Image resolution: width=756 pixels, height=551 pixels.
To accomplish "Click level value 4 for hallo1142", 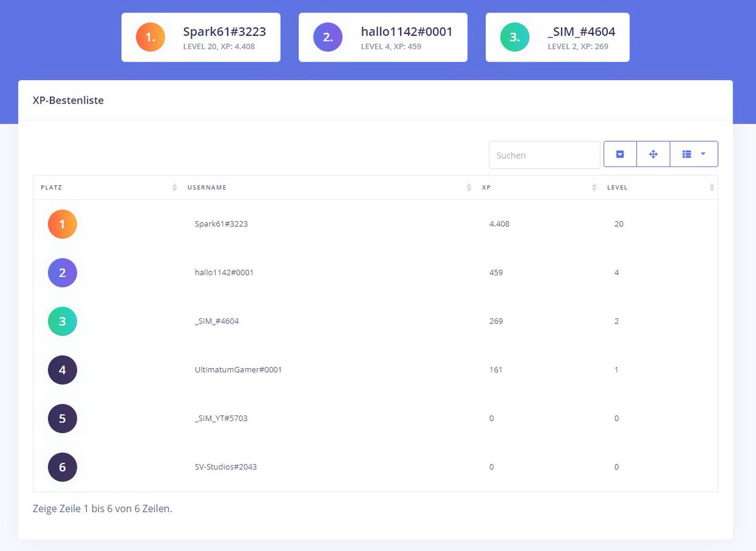I will (617, 272).
